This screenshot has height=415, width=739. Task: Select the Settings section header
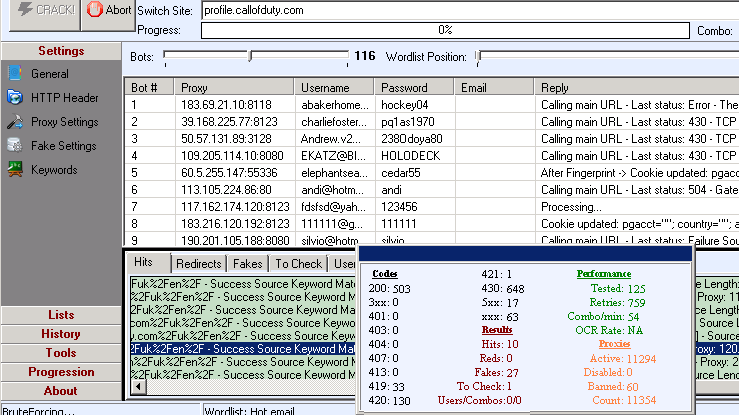pos(61,51)
